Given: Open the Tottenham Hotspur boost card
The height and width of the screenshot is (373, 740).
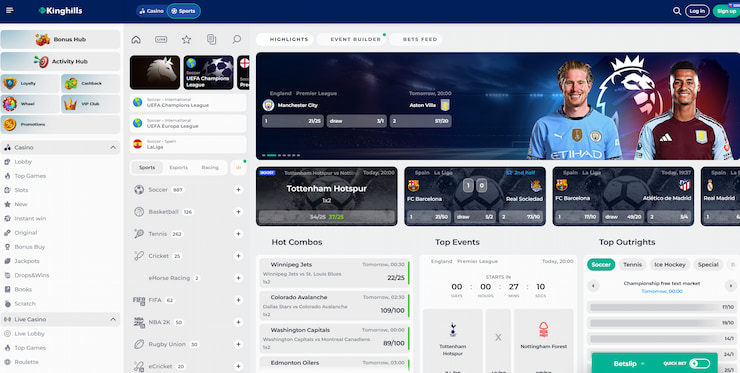Looking at the screenshot, I should [327, 196].
